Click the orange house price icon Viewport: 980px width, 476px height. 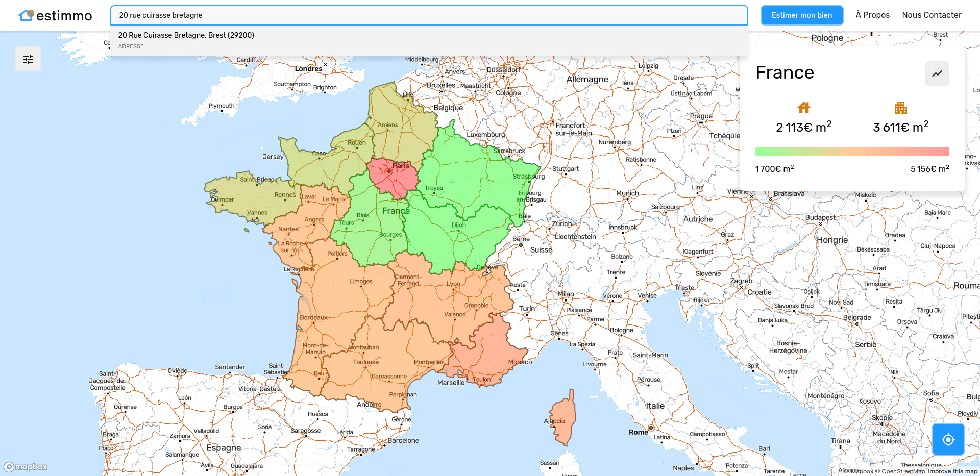(x=803, y=108)
